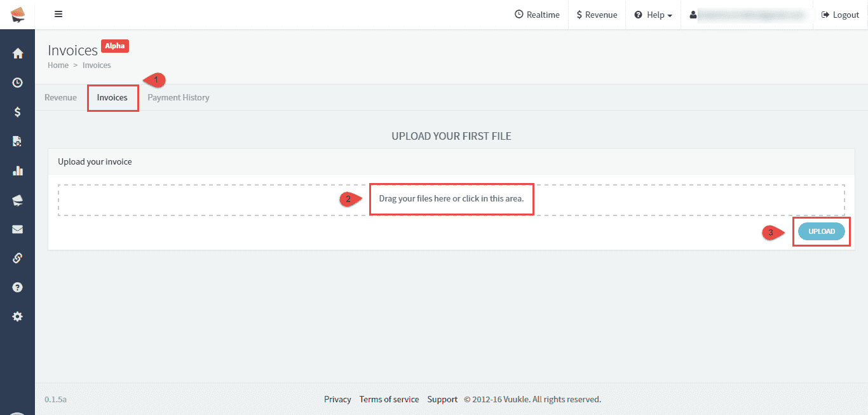
Task: Switch to the Revenue tab
Action: tap(60, 97)
